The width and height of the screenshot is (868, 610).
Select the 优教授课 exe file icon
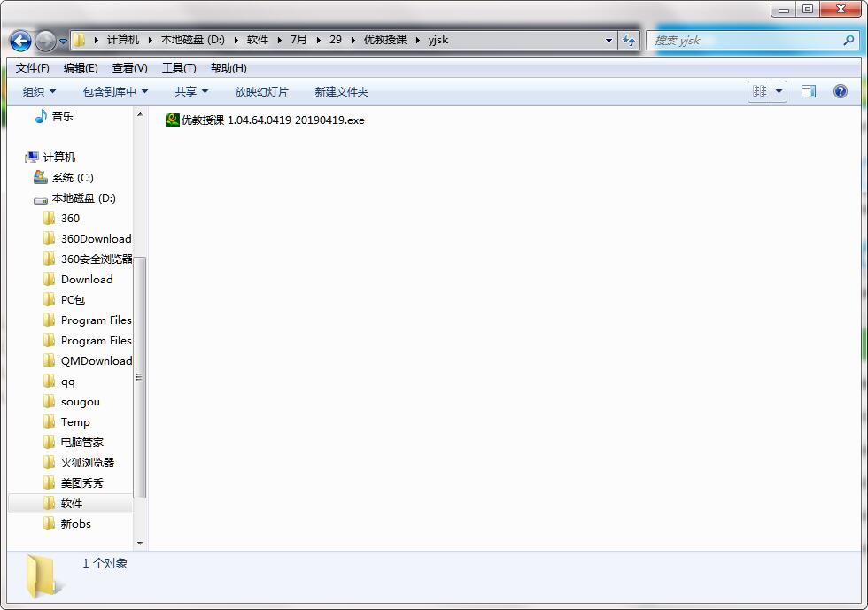pyautogui.click(x=172, y=120)
